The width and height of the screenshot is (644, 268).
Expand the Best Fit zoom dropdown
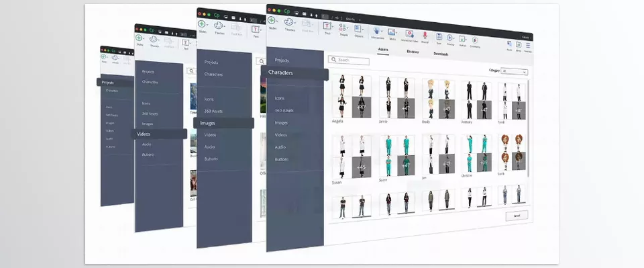coord(360,19)
